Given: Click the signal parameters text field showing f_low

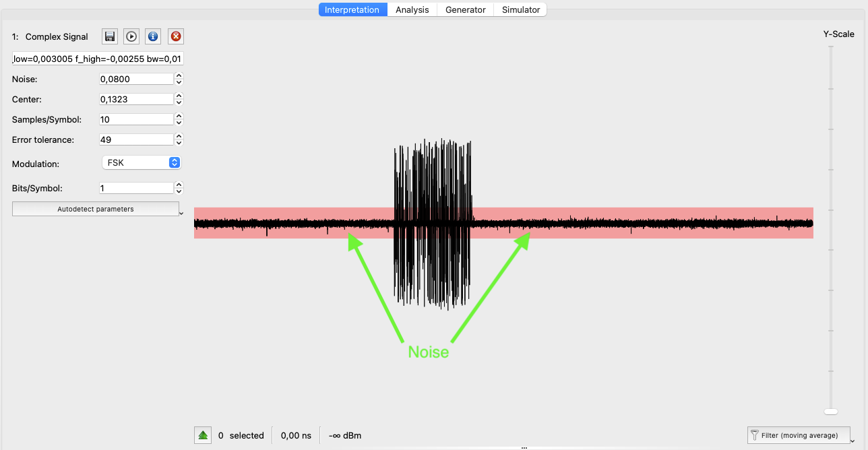Looking at the screenshot, I should [x=97, y=59].
